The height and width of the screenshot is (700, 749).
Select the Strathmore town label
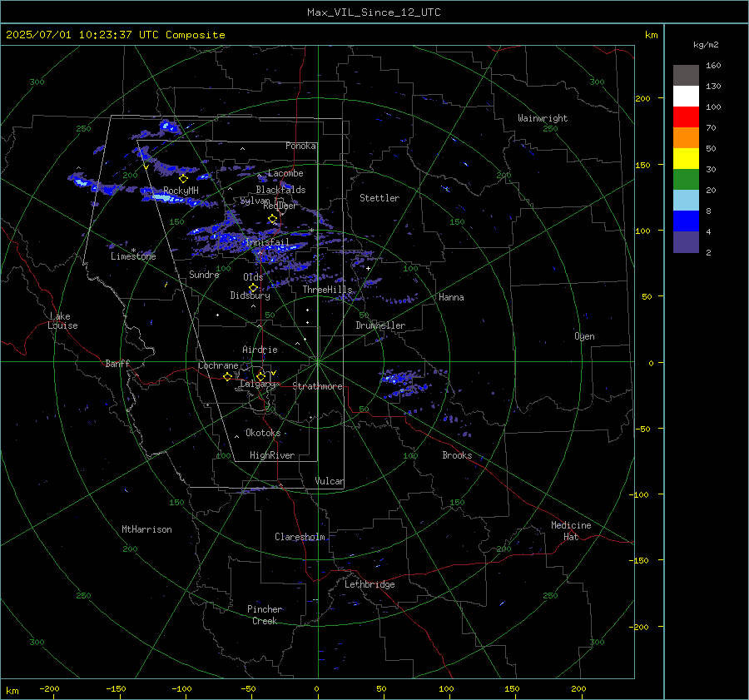click(317, 386)
